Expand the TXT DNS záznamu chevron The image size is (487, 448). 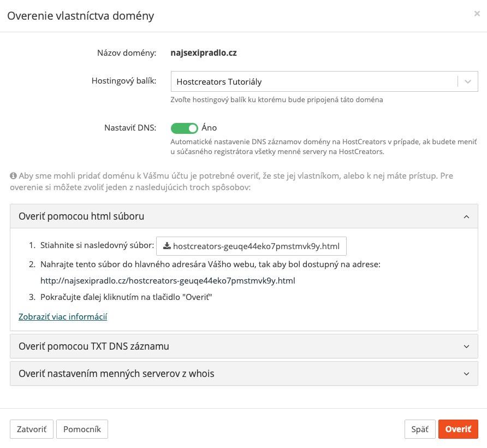tap(466, 346)
